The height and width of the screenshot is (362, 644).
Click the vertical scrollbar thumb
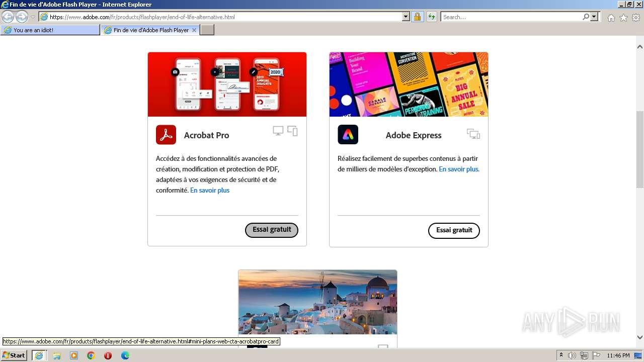(640, 149)
